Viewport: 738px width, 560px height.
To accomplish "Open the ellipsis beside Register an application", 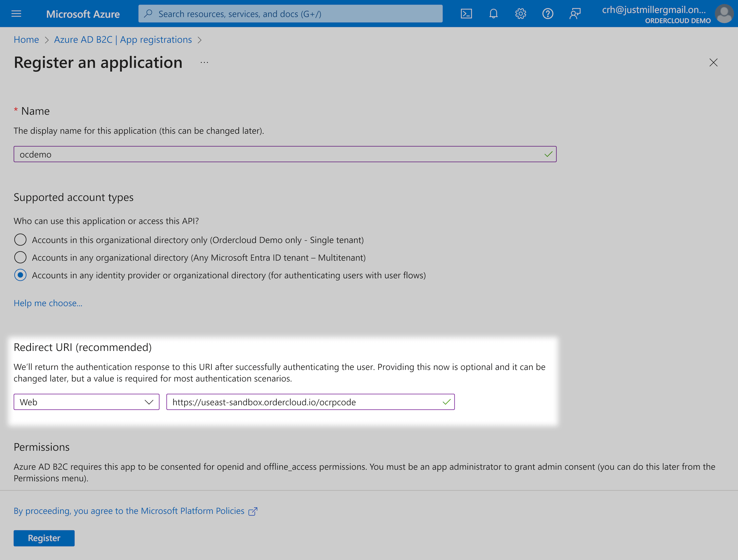I will click(x=204, y=62).
